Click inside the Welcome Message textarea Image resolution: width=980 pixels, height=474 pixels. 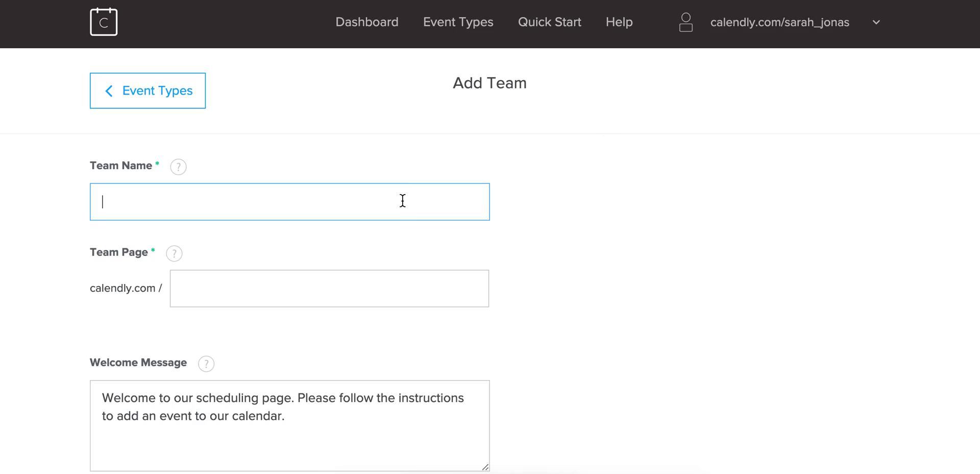(290, 425)
